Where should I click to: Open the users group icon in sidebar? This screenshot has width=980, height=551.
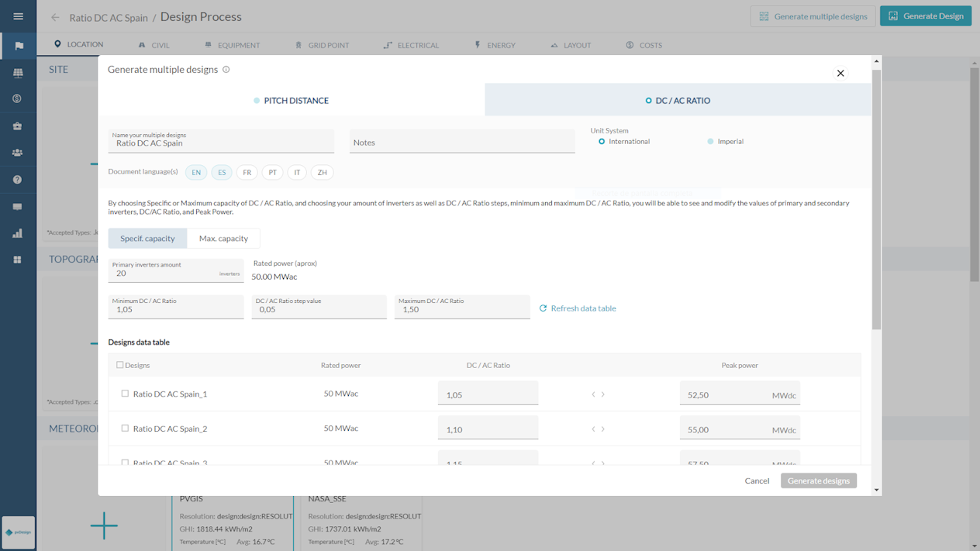tap(18, 153)
